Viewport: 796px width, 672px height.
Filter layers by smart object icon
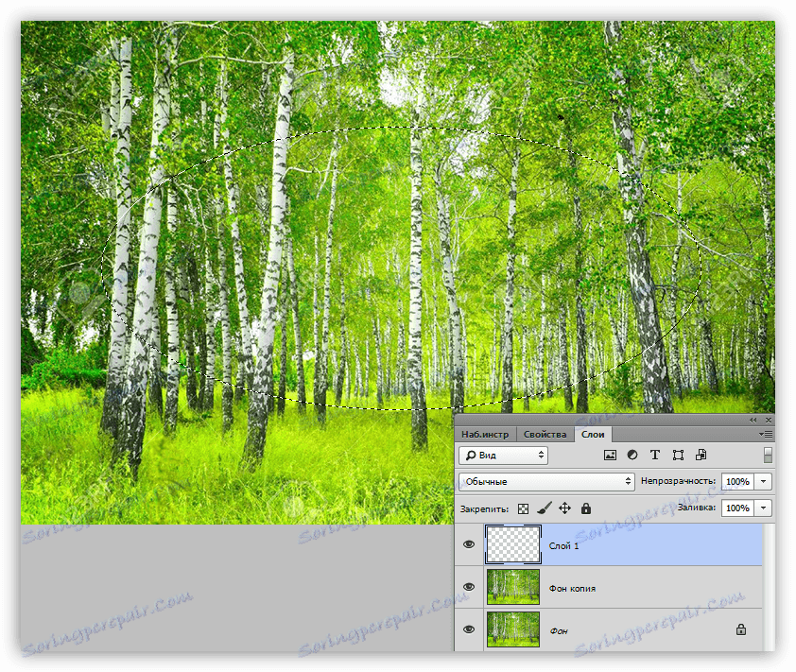pyautogui.click(x=701, y=456)
